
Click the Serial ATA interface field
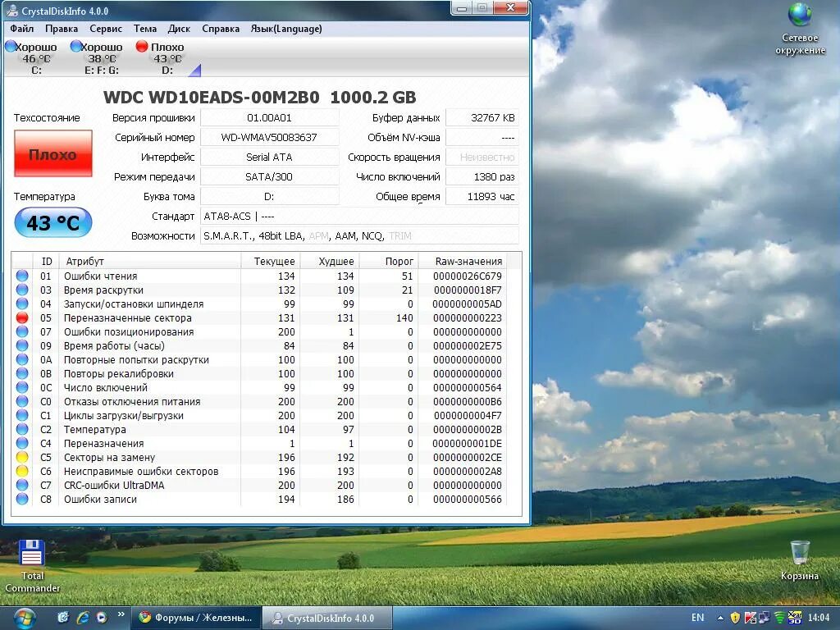click(x=269, y=157)
